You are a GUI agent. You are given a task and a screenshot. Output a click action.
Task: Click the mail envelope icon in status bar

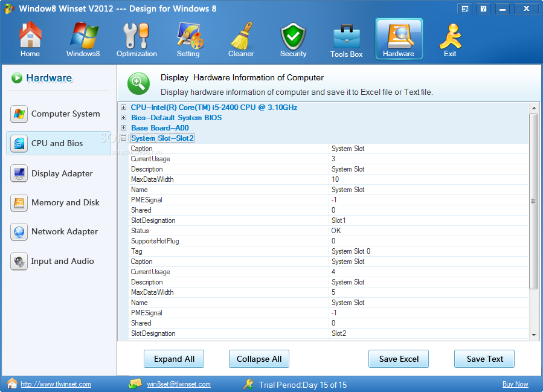point(135,384)
